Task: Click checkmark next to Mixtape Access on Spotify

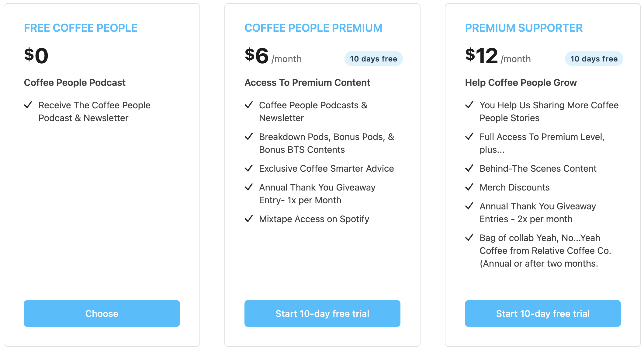Action: [x=249, y=219]
